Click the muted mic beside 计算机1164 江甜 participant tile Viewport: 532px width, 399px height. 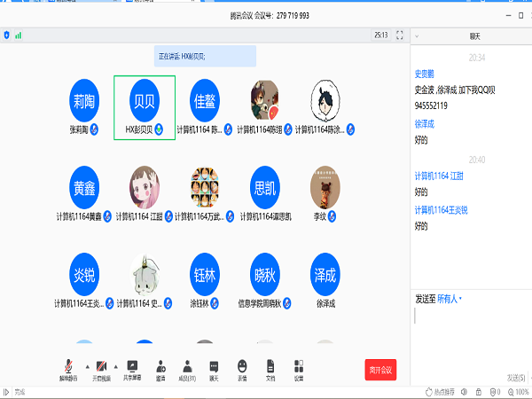168,216
